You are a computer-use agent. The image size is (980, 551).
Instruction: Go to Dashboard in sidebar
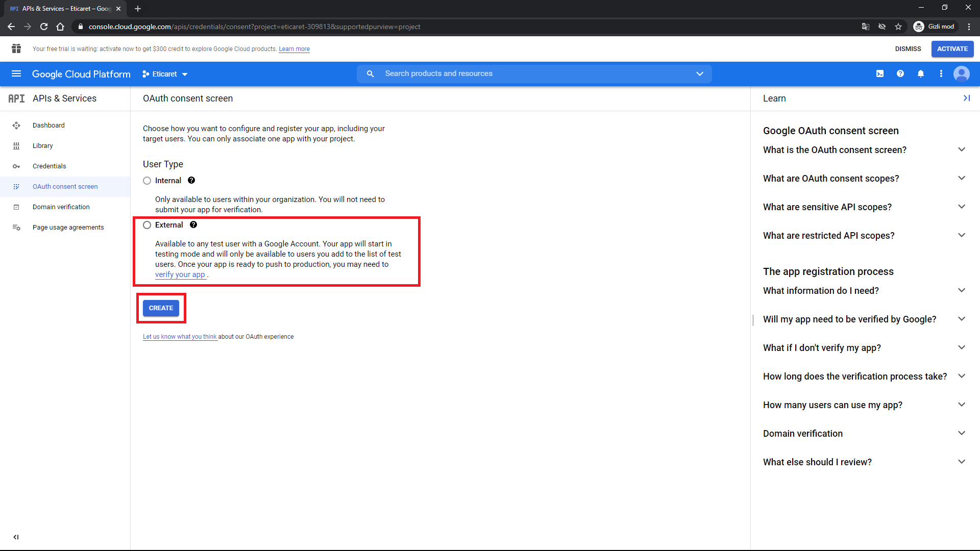(65, 126)
